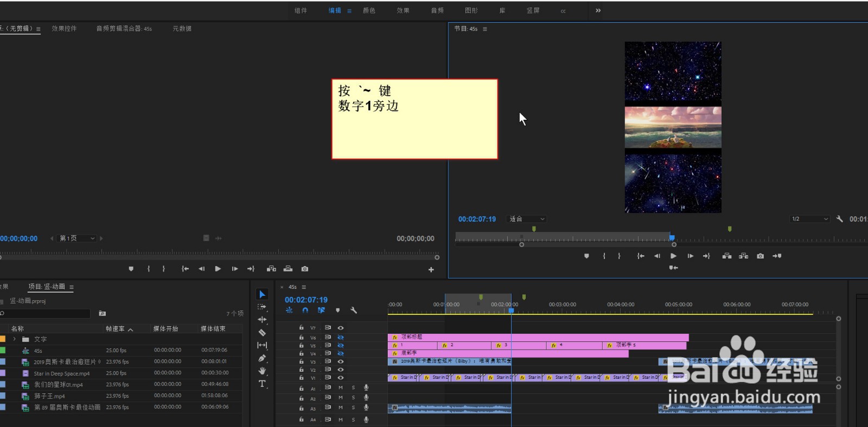Open playback resolution dropdown 1/2
This screenshot has height=427, width=868.
(x=809, y=219)
